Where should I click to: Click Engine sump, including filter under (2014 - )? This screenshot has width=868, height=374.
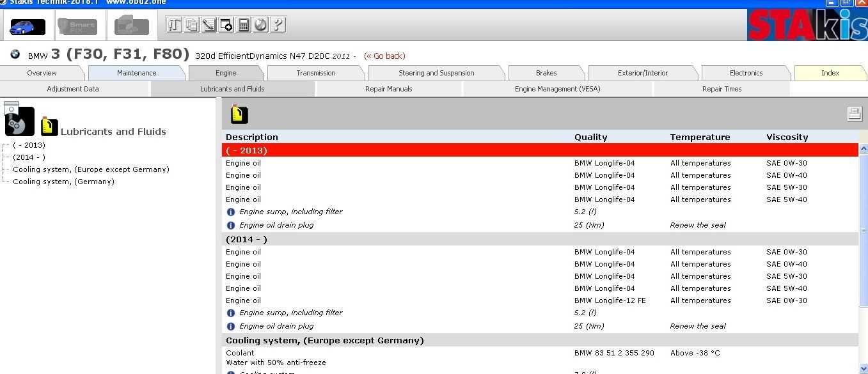coord(291,313)
